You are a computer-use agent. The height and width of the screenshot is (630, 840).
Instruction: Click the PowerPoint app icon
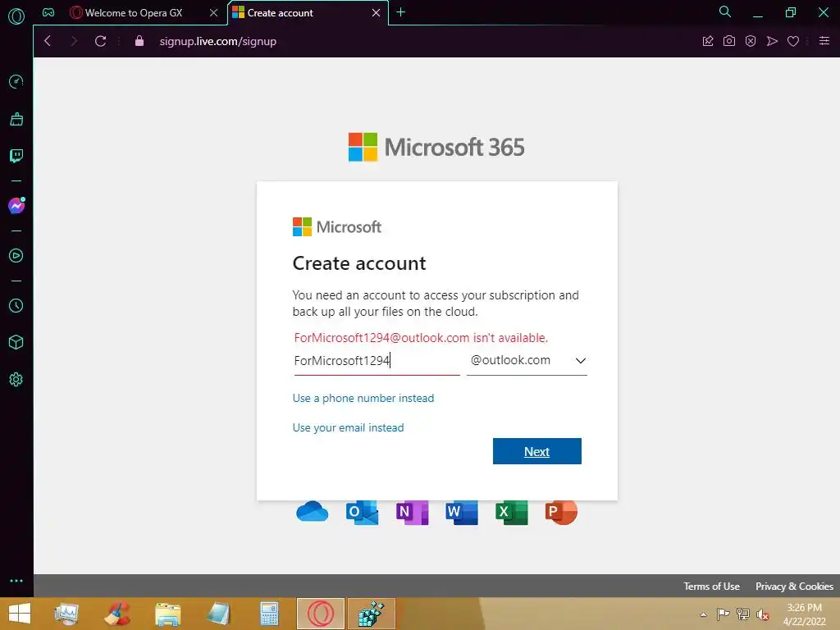(x=561, y=512)
